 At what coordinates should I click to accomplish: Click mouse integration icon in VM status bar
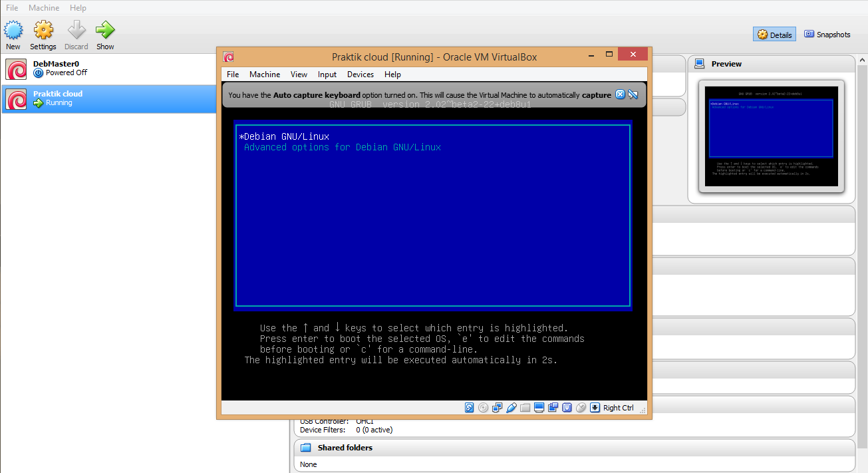[581, 408]
